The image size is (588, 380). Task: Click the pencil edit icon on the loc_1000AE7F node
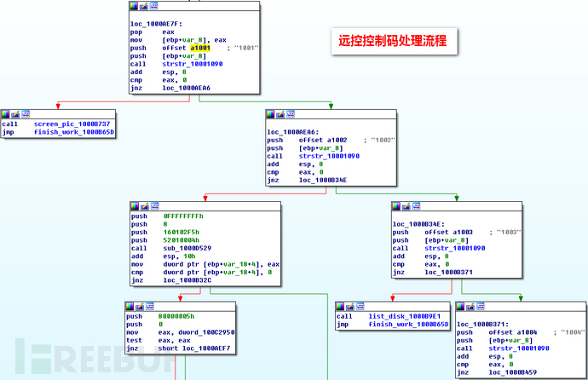click(145, 5)
